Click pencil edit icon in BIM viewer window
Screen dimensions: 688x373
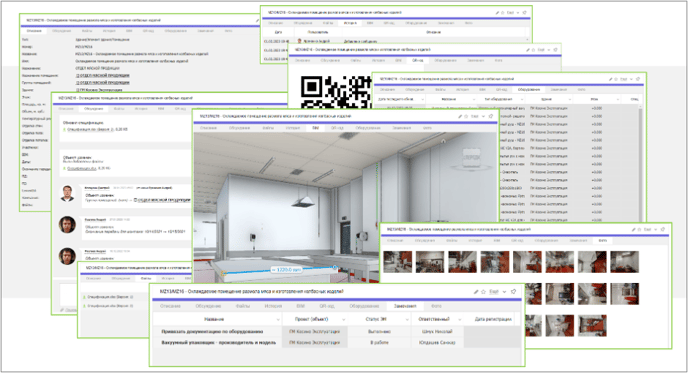click(460, 117)
